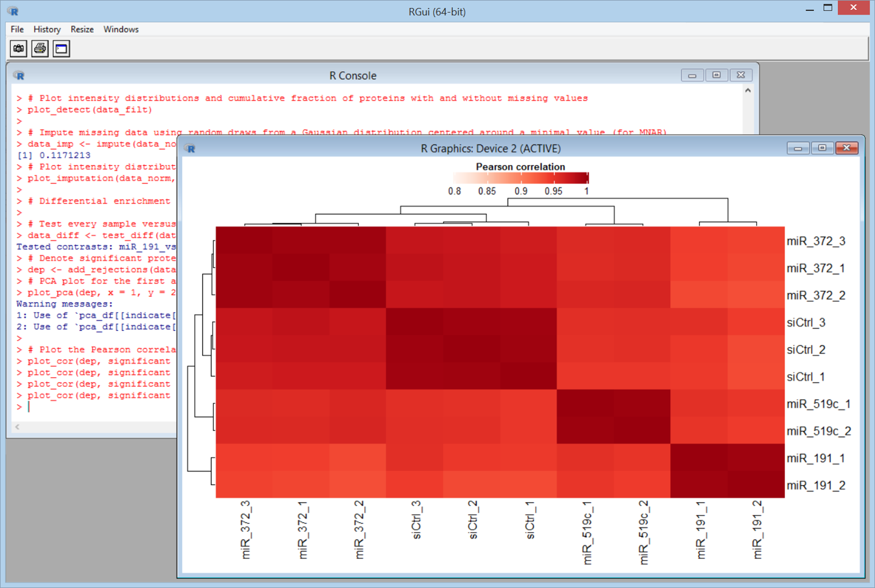This screenshot has width=875, height=588.
Task: Click the camera copy-as-metafile toolbar icon
Action: point(19,49)
